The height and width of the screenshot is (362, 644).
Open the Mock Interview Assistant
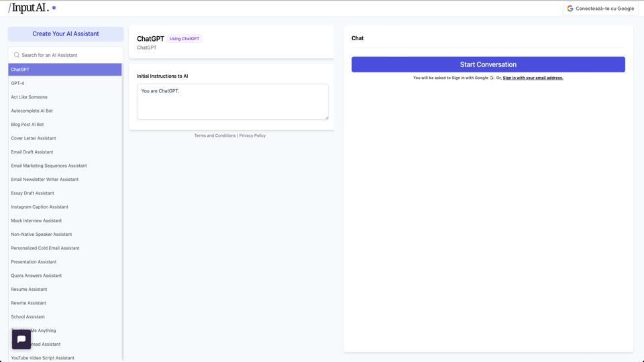(x=36, y=221)
